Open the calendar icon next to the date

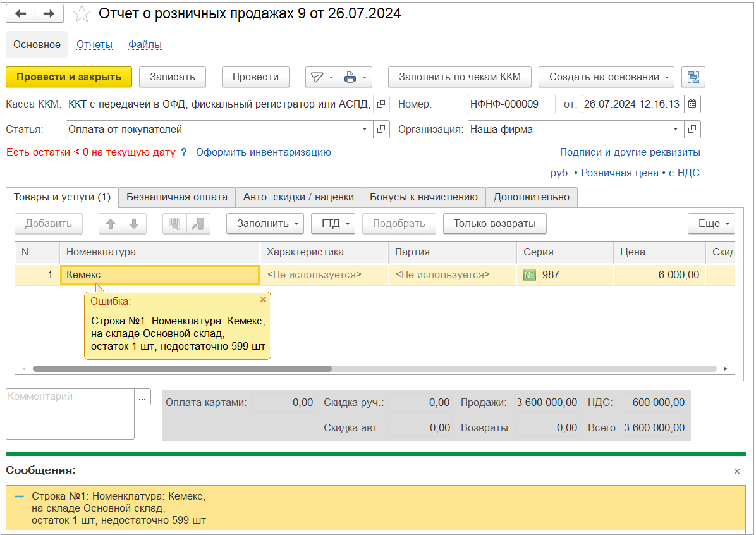pos(692,104)
